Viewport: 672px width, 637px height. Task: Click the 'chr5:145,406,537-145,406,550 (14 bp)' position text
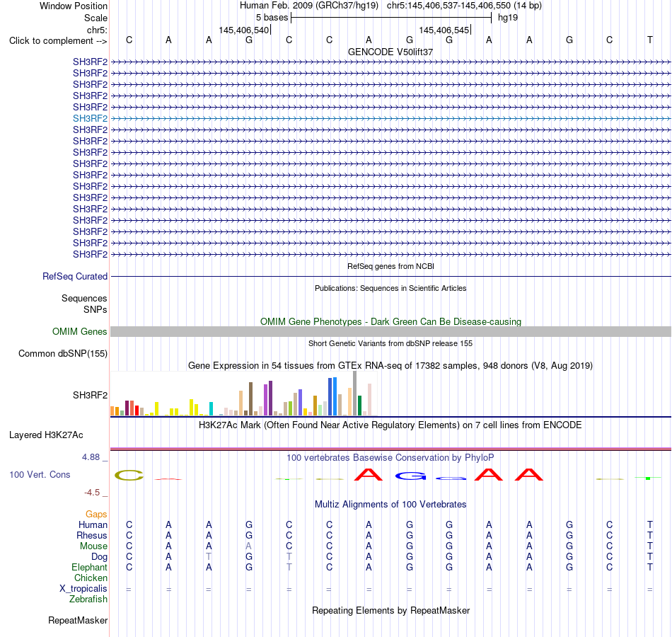(x=464, y=6)
